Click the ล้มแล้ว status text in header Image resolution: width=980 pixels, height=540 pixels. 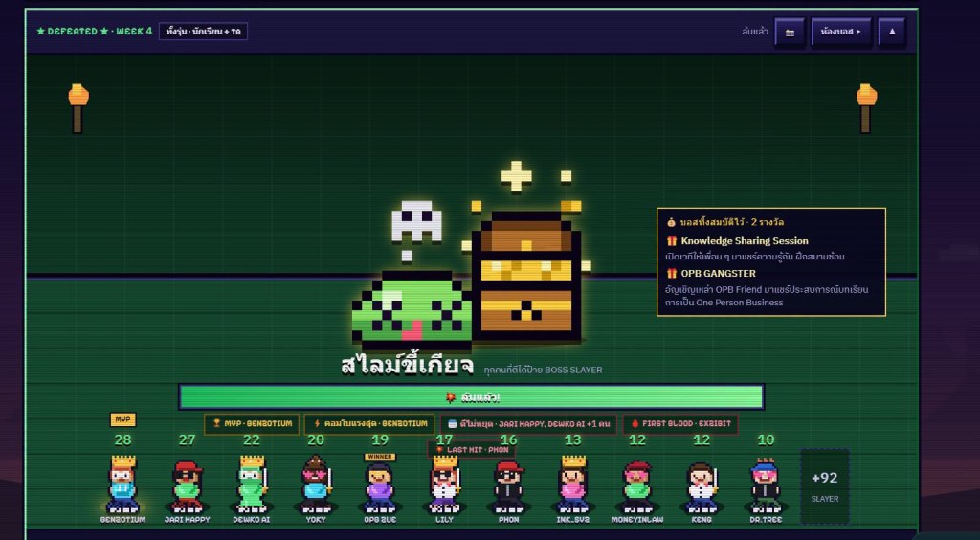[755, 32]
